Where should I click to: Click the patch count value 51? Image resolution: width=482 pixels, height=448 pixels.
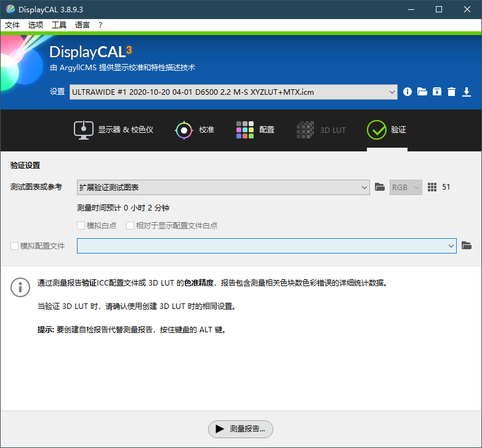446,187
